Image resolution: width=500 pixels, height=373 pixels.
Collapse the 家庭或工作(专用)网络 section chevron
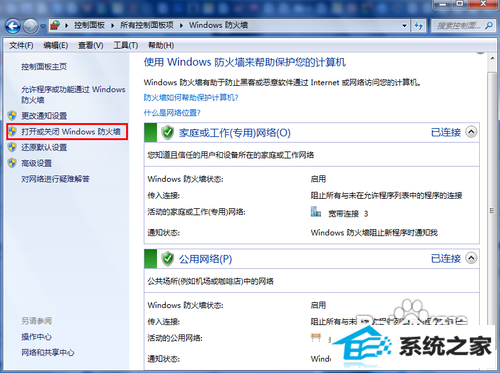coord(471,132)
